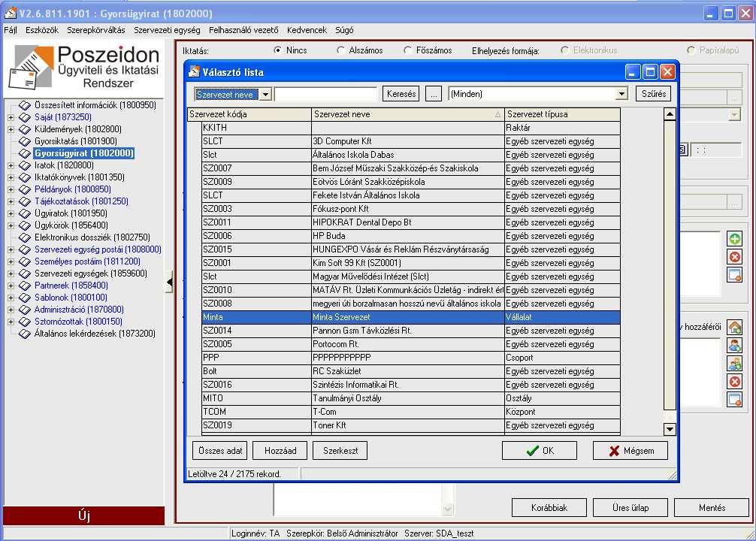Click the Hozzáad button
Screen dimensions: 756x541
280,451
